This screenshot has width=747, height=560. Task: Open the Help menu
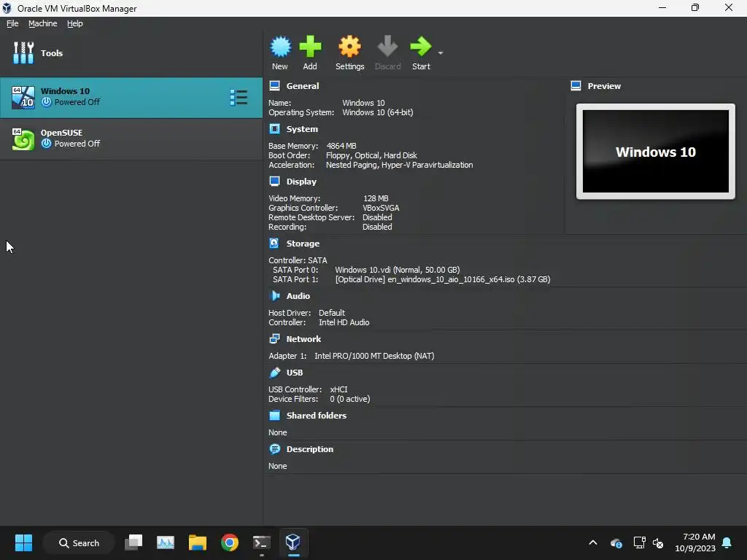point(75,23)
